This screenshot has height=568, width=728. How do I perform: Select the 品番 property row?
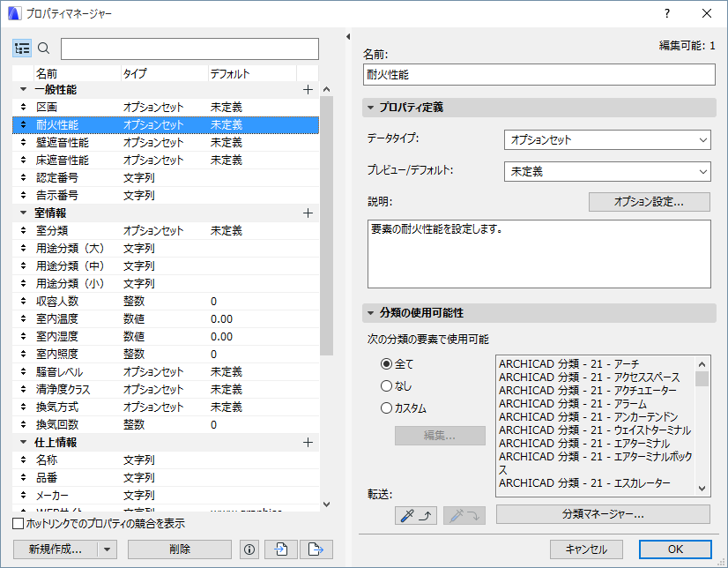tap(166, 478)
